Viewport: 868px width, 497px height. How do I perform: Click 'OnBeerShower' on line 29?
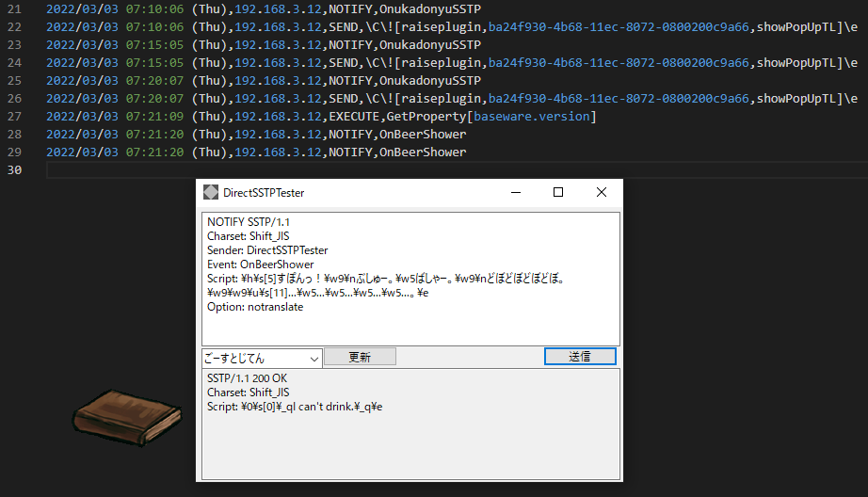tap(422, 152)
